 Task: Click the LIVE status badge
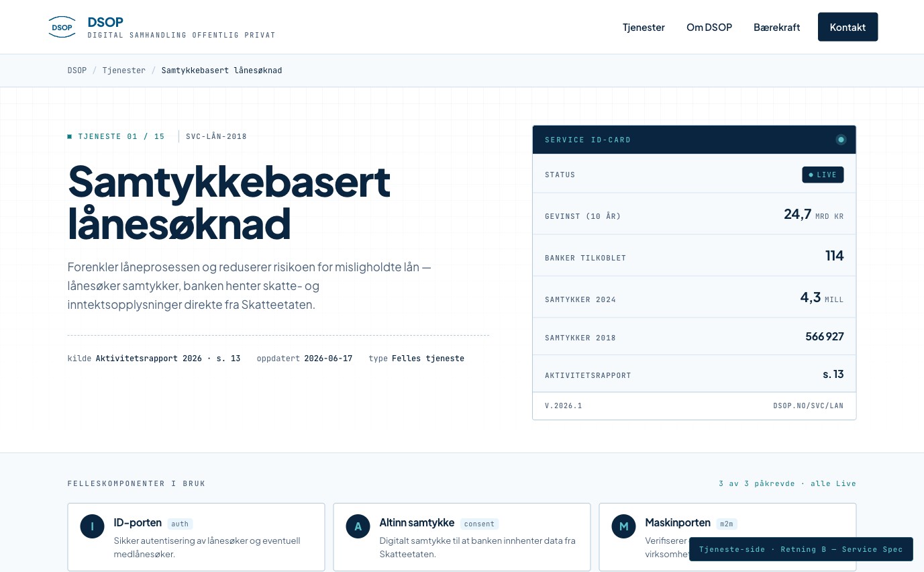[x=823, y=175]
